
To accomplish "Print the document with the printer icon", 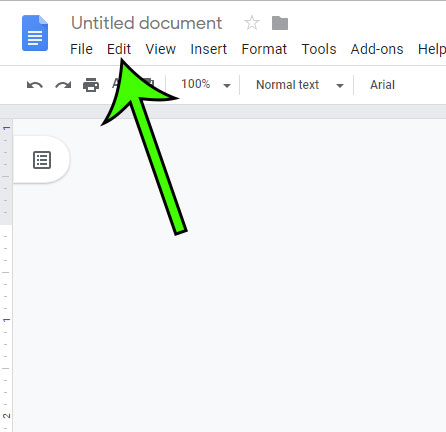I will click(x=91, y=85).
